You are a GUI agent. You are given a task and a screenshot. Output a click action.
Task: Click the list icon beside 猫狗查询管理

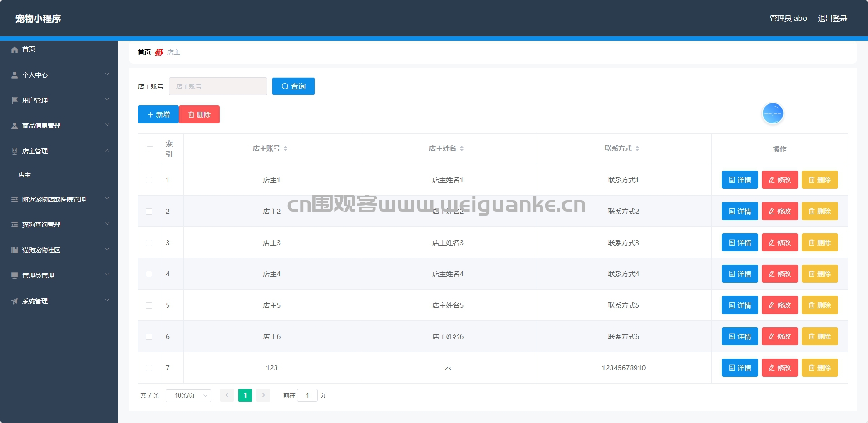click(15, 225)
